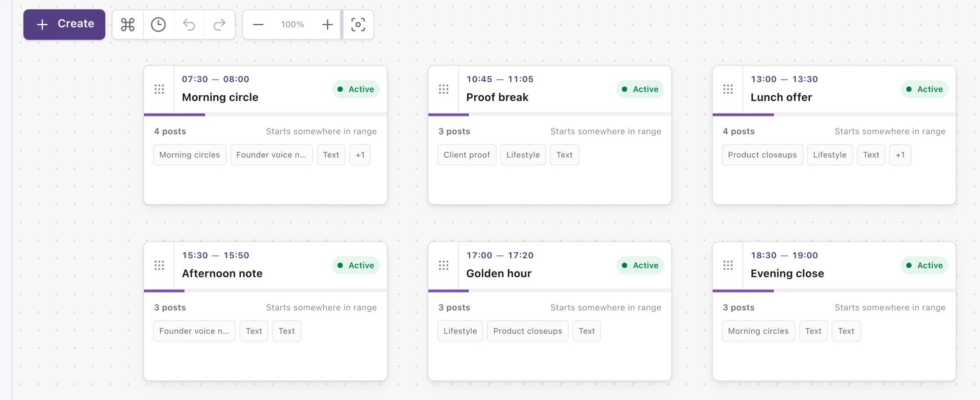The image size is (980, 400).
Task: Zoom out with the minus button
Action: click(x=258, y=24)
